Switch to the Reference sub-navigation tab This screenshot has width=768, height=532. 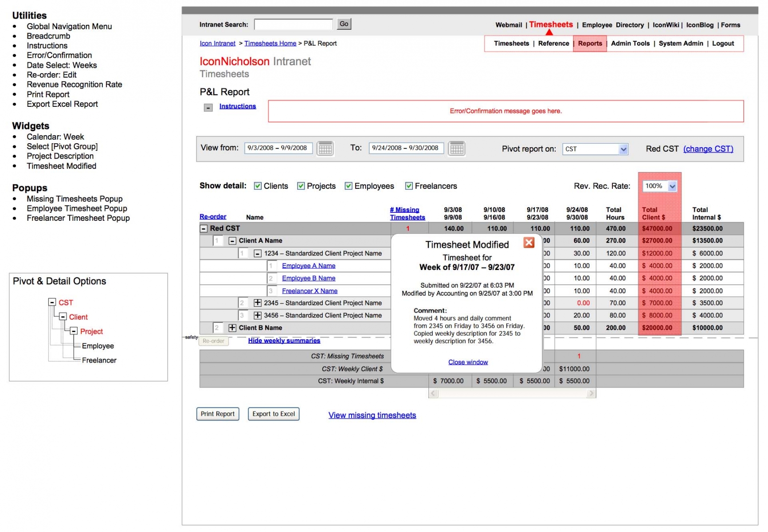553,43
